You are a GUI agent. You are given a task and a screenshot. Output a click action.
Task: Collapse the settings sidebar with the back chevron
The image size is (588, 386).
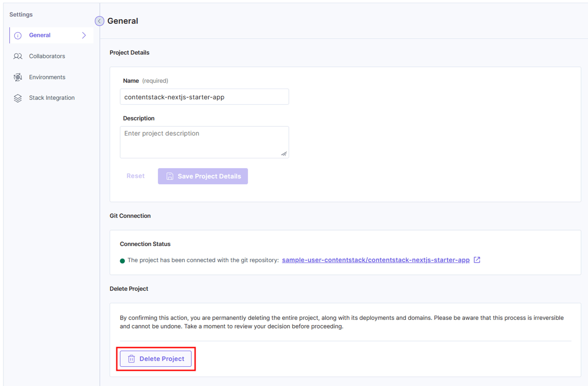[x=99, y=21]
